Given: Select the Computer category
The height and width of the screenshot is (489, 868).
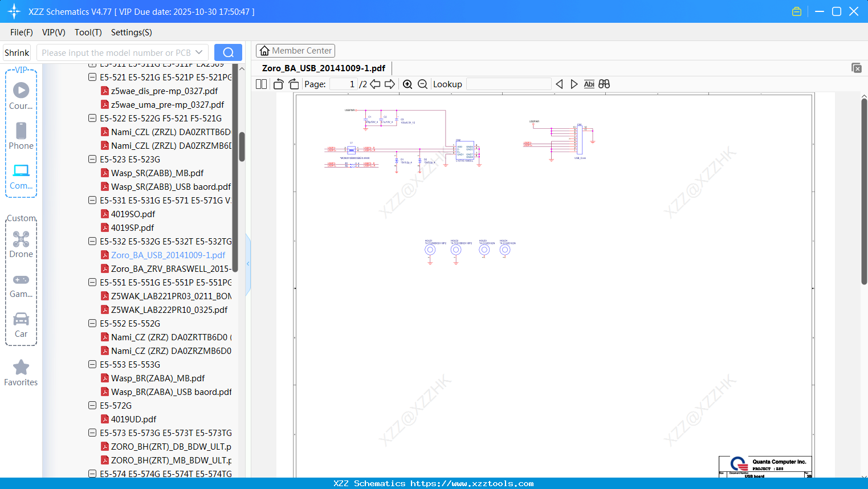Looking at the screenshot, I should 21,176.
